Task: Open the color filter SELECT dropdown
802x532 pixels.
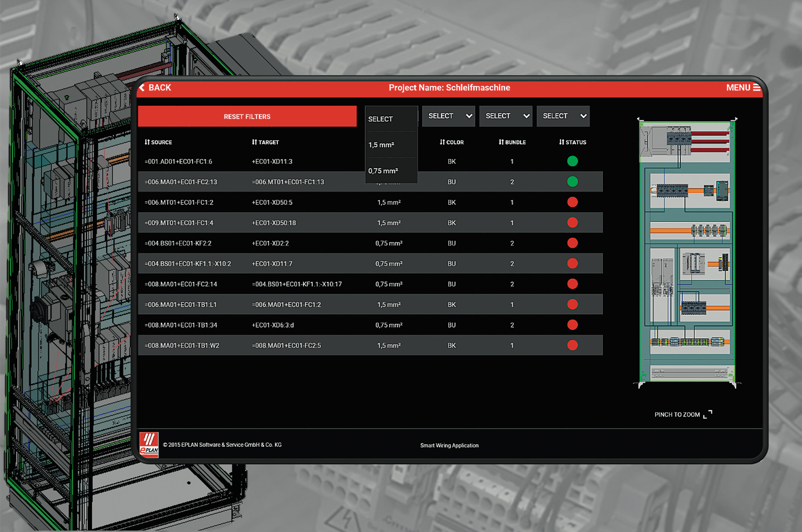Action: click(x=449, y=116)
